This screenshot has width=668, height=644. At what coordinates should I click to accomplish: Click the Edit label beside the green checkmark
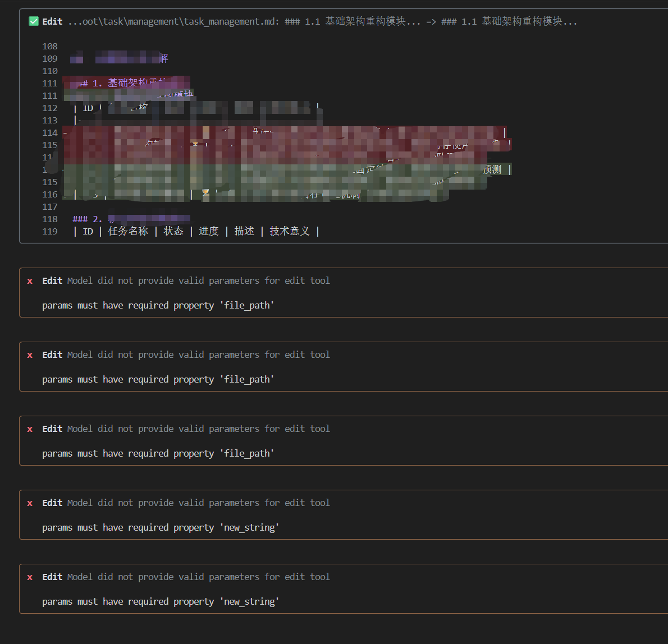pyautogui.click(x=52, y=21)
